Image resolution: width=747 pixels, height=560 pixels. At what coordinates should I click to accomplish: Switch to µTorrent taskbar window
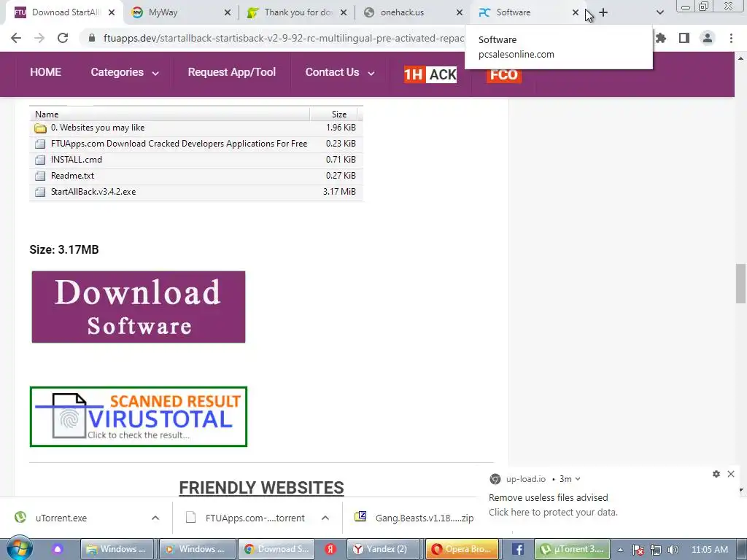pyautogui.click(x=572, y=549)
